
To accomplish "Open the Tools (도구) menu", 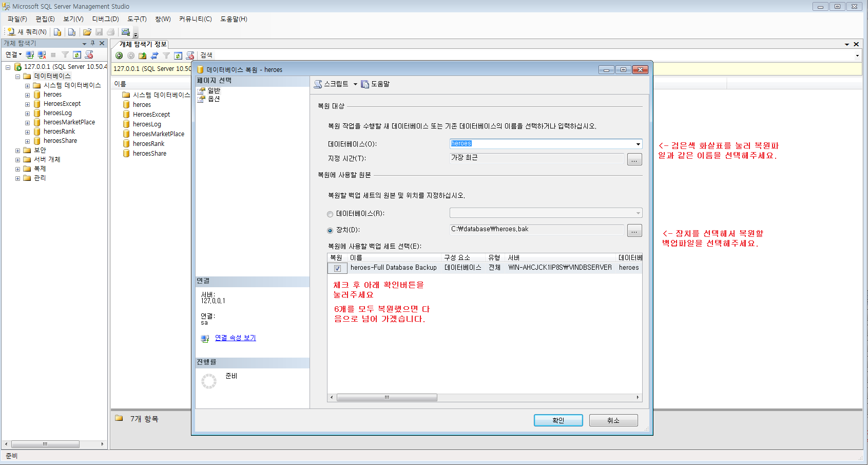I will pos(137,19).
